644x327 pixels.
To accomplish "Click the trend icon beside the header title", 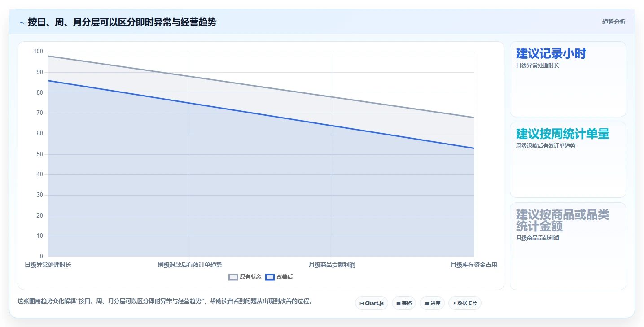I will click(x=21, y=22).
